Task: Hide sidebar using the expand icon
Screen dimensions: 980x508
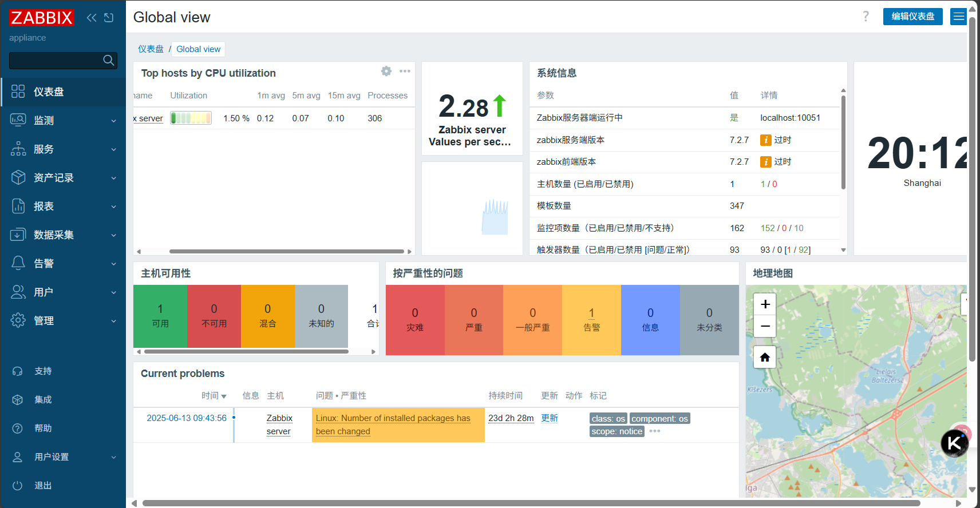Action: point(109,18)
